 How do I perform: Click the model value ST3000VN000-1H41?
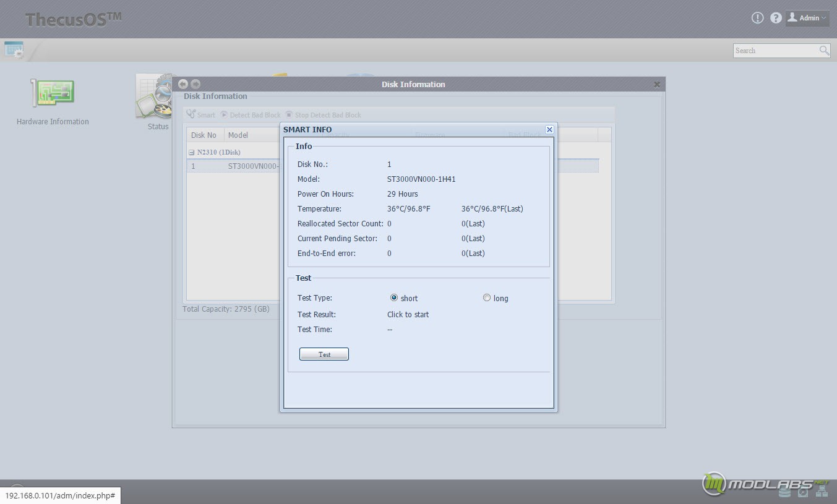tap(421, 179)
